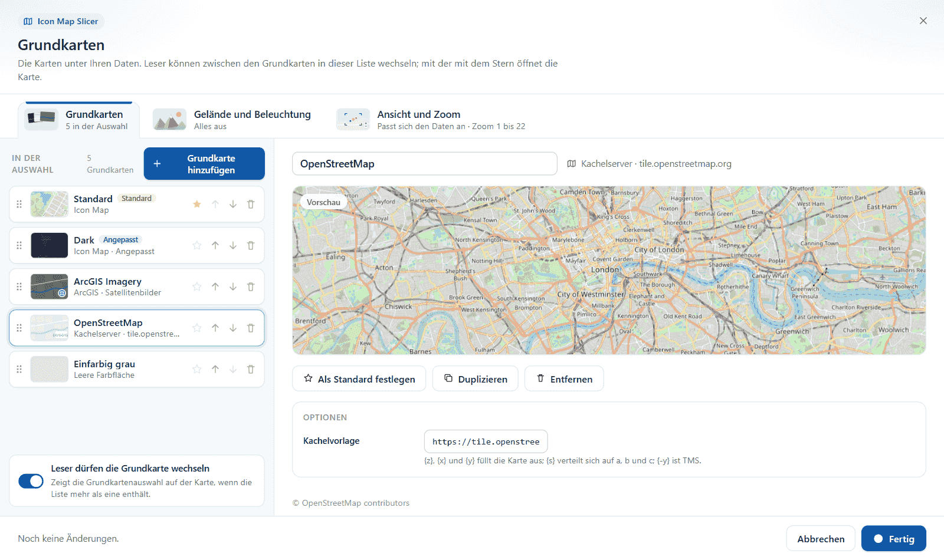
Task: Select the ArcGIS Imagery thumbnail
Action: pyautogui.click(x=50, y=286)
